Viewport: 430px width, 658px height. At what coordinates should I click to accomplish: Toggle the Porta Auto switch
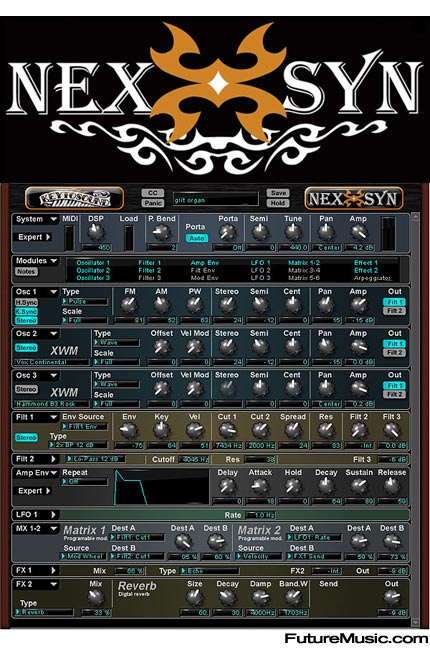click(x=196, y=238)
